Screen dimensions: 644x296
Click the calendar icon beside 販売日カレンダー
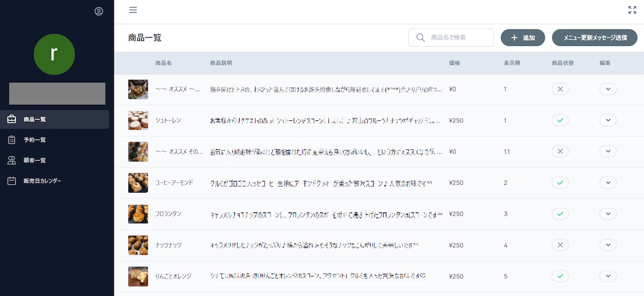pyautogui.click(x=12, y=181)
